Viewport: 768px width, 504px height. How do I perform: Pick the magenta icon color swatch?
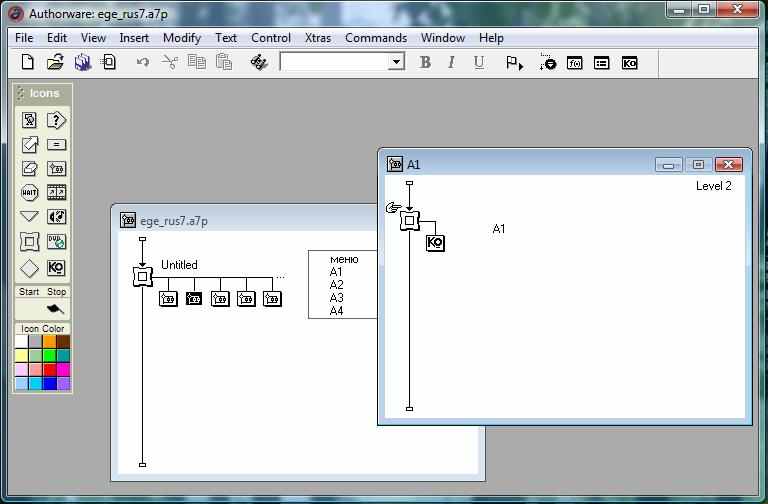coord(64,369)
